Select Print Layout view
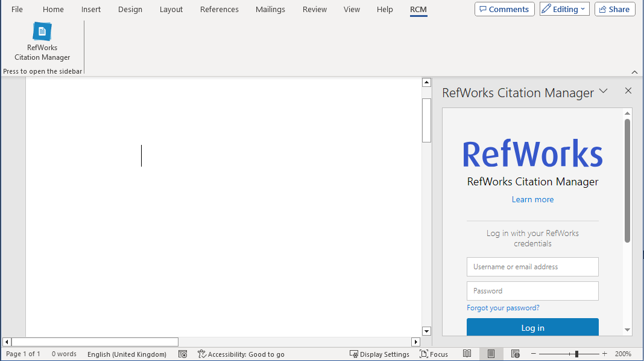This screenshot has height=361, width=644. click(x=491, y=354)
